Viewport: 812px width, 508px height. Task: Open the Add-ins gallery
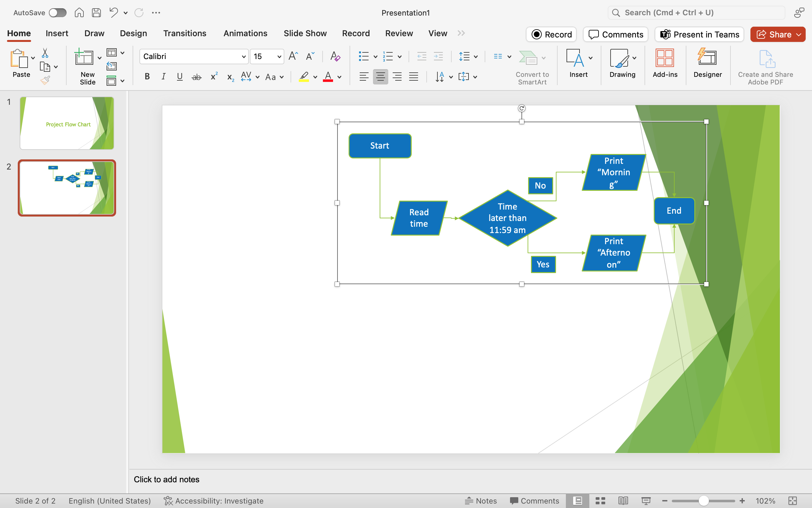tap(665, 63)
